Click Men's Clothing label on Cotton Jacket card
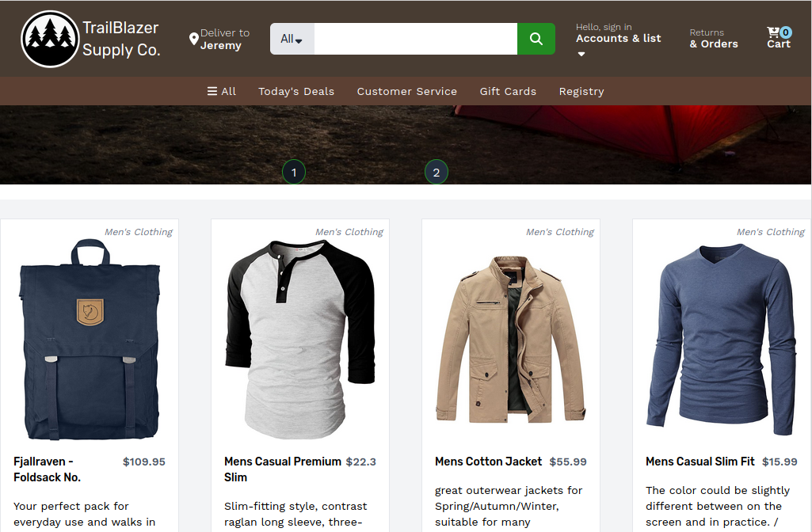Screen dimensions: 812x532 (560, 232)
